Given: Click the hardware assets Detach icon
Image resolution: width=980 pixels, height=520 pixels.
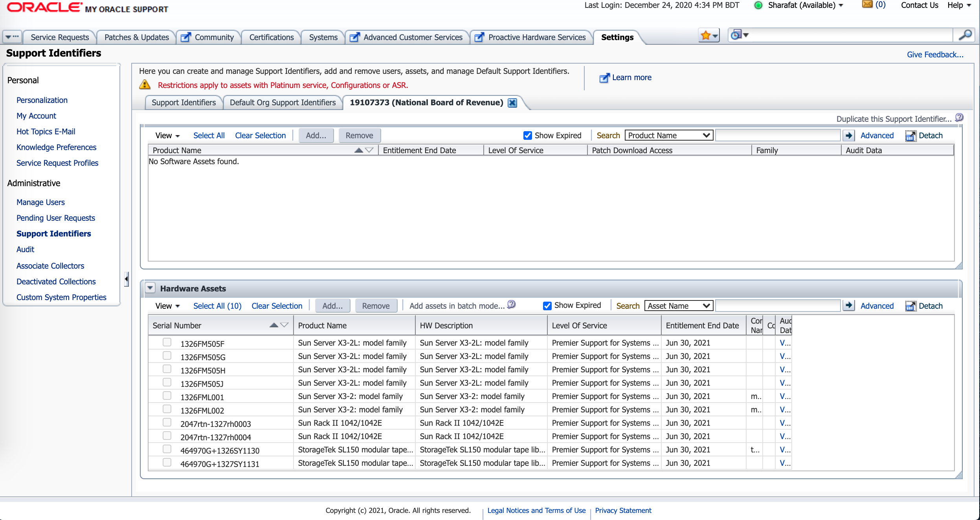Looking at the screenshot, I should point(910,306).
